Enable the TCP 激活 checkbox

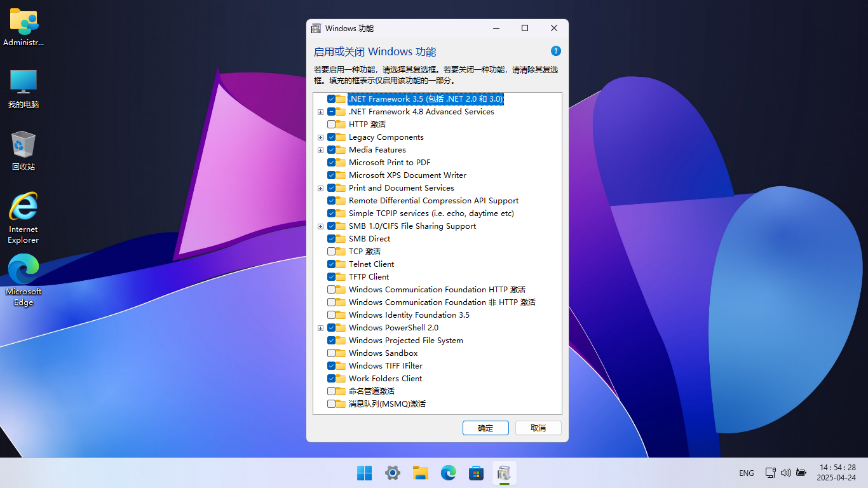pos(331,252)
